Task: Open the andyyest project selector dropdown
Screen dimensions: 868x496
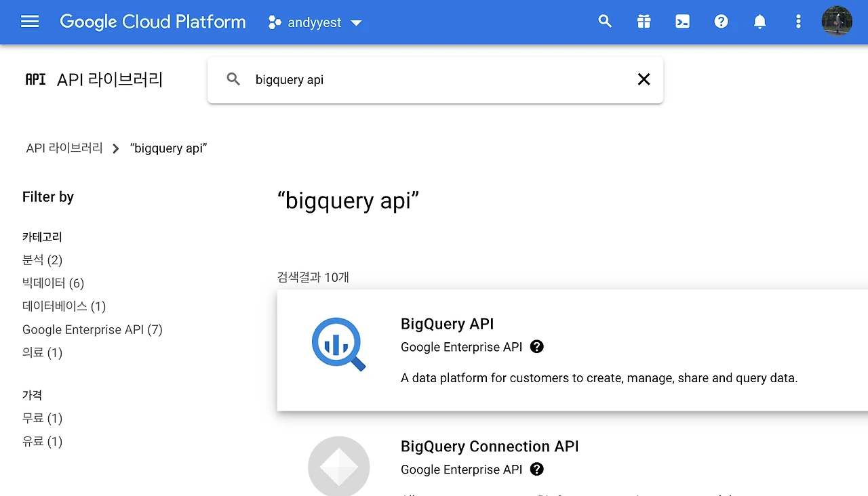Action: coord(315,22)
